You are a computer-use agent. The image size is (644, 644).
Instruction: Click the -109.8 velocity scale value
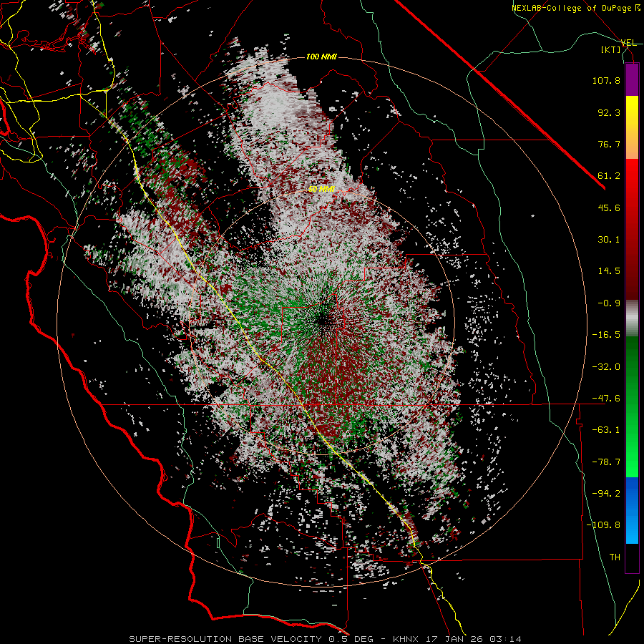603,525
